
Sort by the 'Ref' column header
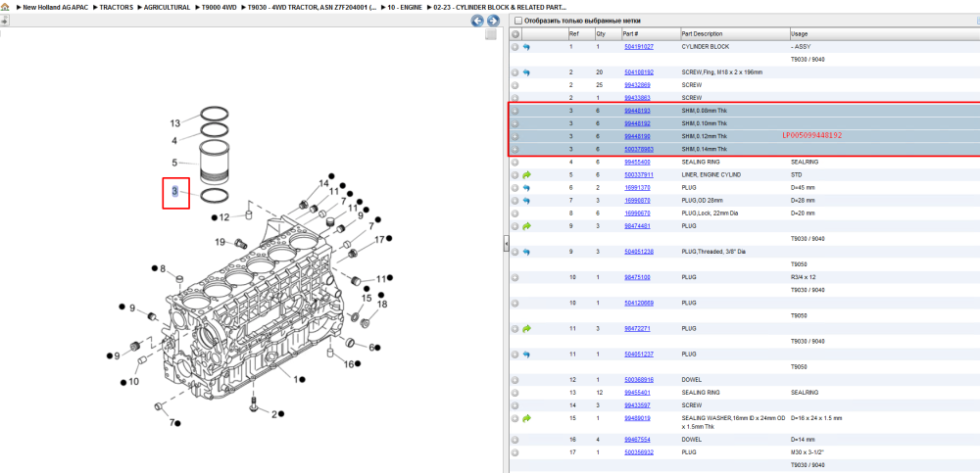[x=580, y=33]
